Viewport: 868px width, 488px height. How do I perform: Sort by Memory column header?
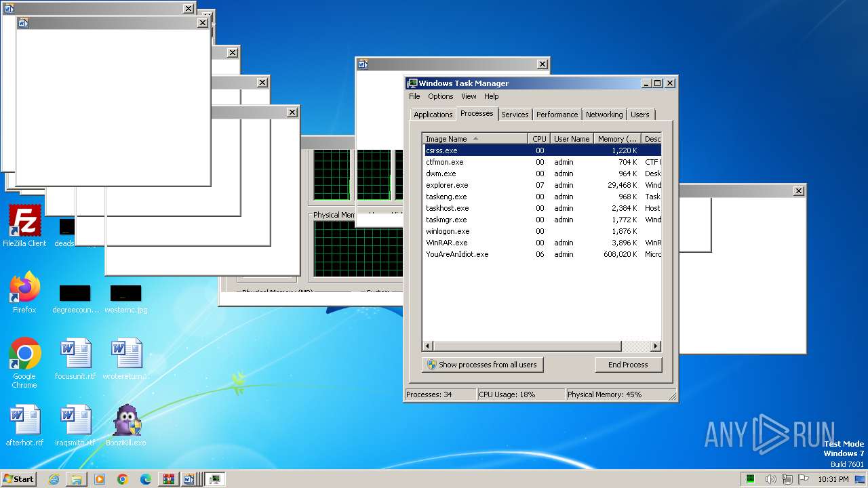(617, 139)
